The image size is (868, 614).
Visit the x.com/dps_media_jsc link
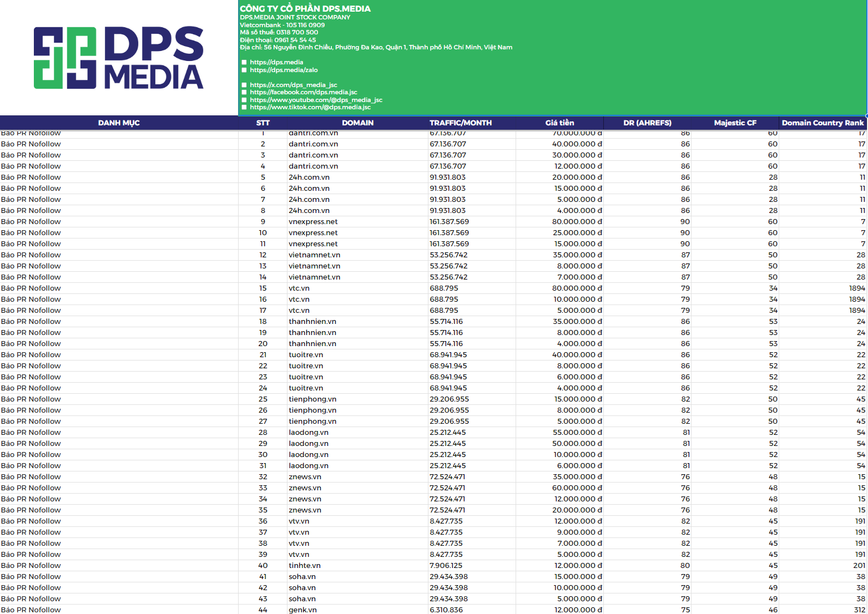pos(294,85)
